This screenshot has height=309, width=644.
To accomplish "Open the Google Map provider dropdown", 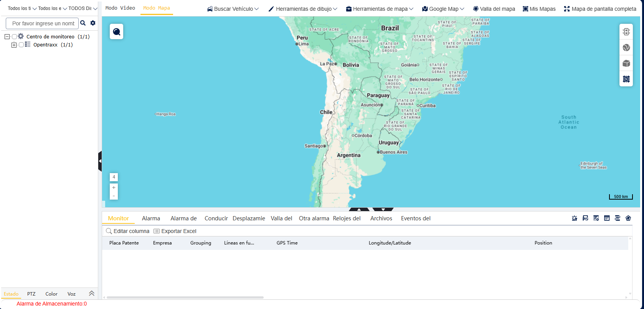I will click(443, 9).
